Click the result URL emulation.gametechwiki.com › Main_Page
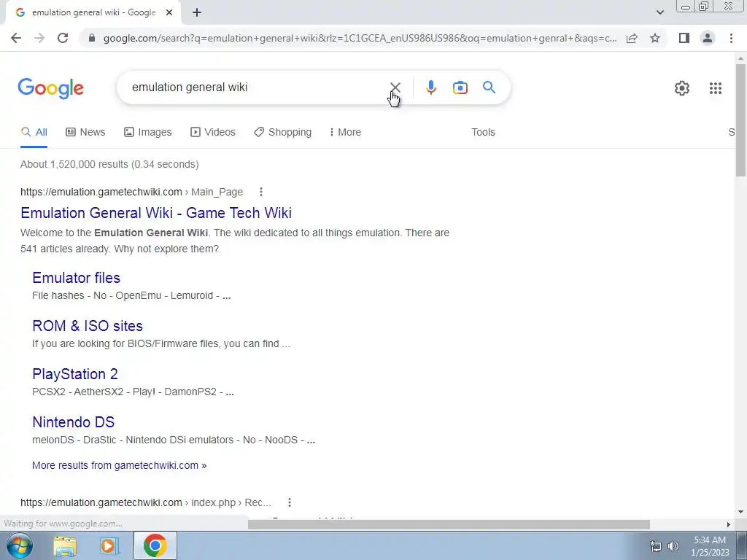This screenshot has height=560, width=747. (131, 192)
